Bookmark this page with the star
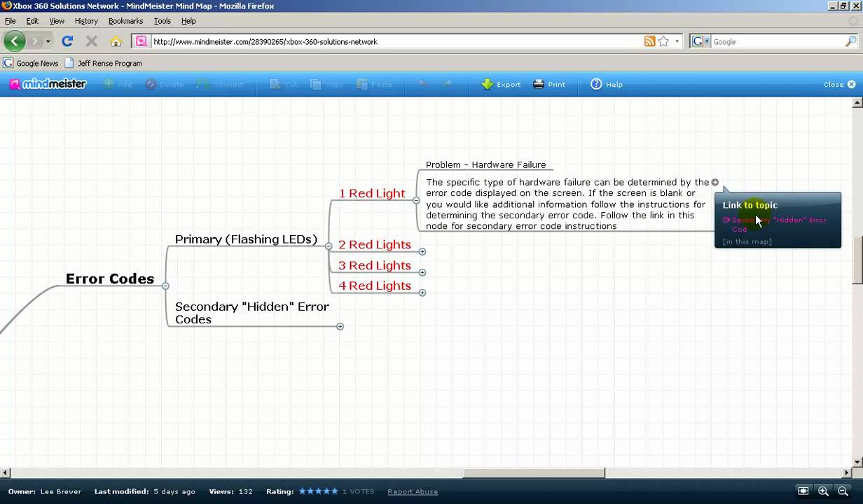 click(x=663, y=41)
